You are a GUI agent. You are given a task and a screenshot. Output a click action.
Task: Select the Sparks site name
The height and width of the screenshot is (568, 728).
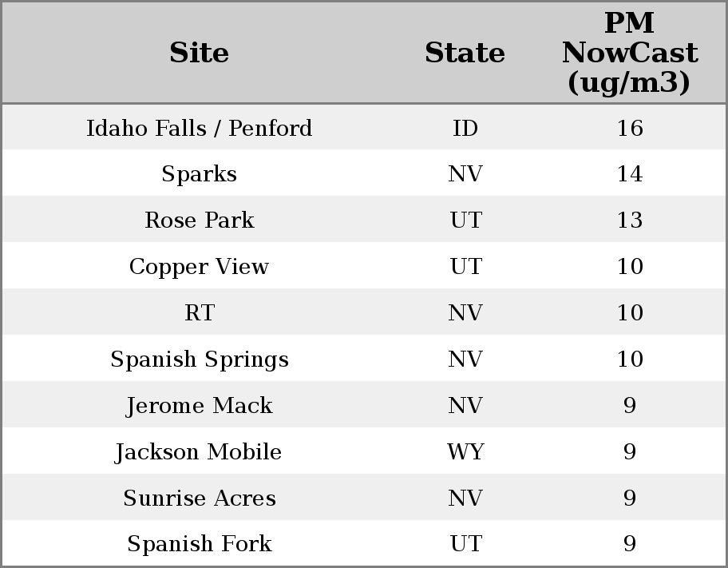point(199,174)
